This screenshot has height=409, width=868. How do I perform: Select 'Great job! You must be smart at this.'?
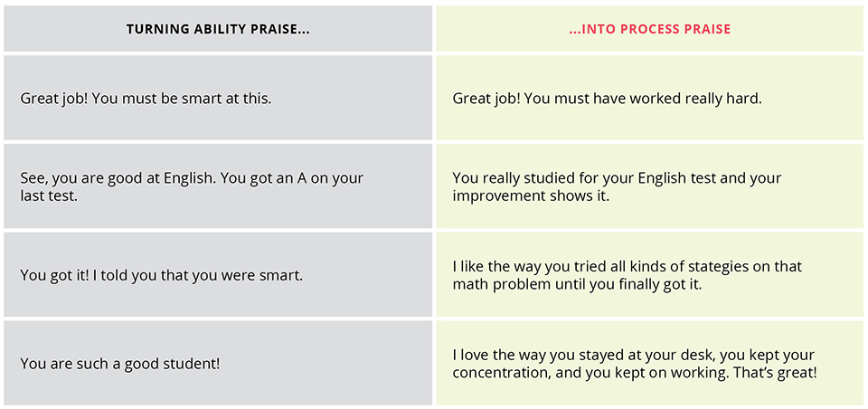146,100
